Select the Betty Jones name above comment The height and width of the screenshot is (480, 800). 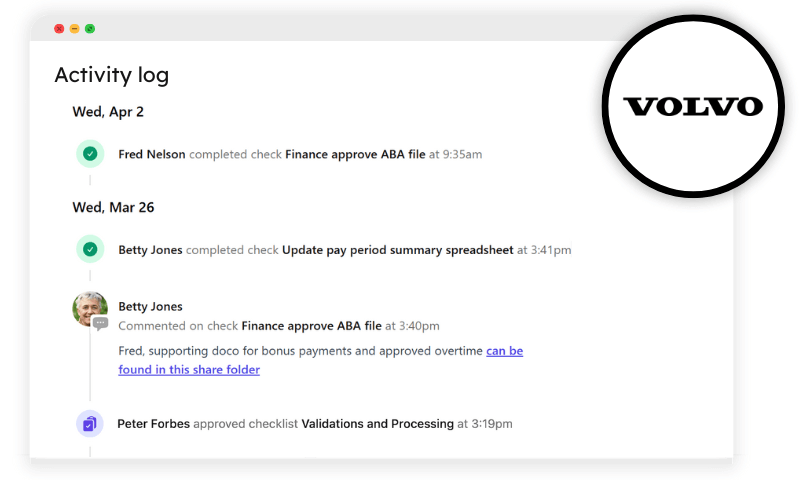[150, 306]
